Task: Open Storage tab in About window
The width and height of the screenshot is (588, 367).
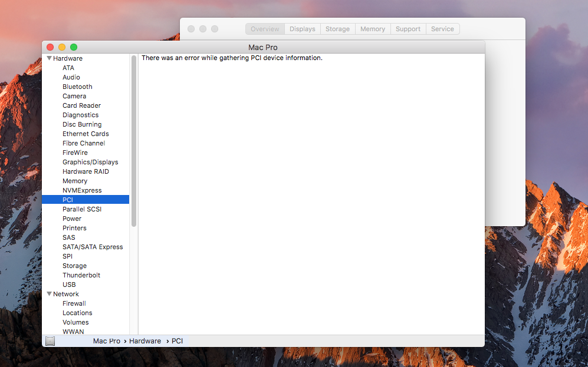Action: point(337,29)
